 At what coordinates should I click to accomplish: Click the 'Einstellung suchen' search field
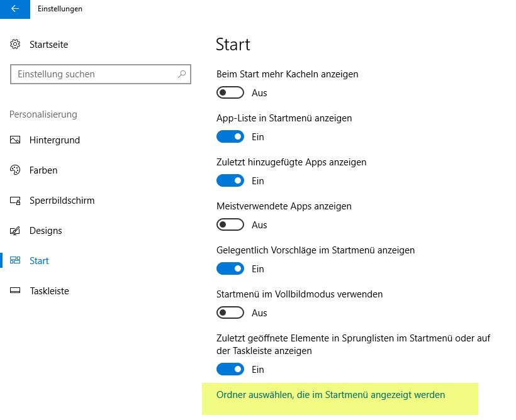94,74
